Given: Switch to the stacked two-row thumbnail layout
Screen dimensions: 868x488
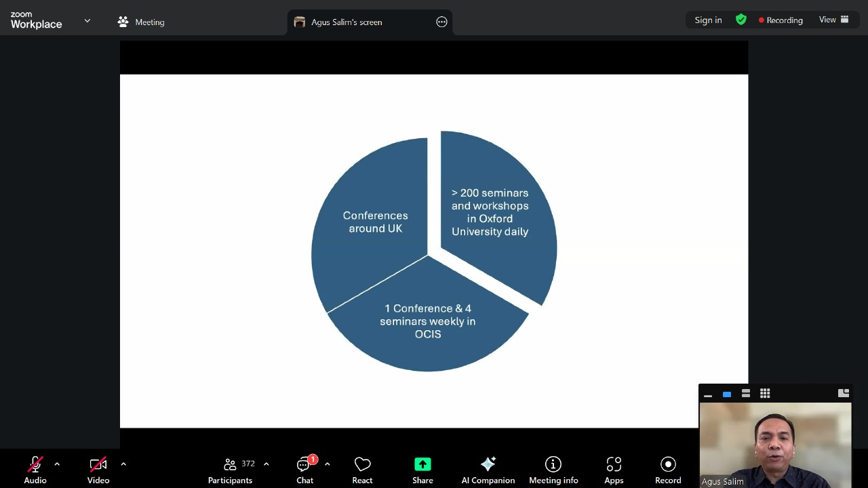Looking at the screenshot, I should 746,394.
